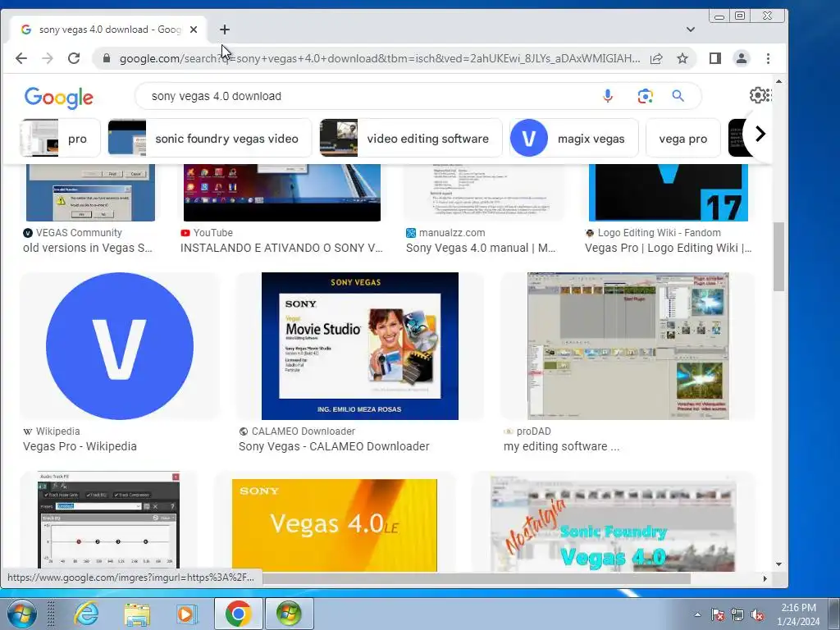Open the Windows Start menu
This screenshot has width=840, height=630.
22,614
